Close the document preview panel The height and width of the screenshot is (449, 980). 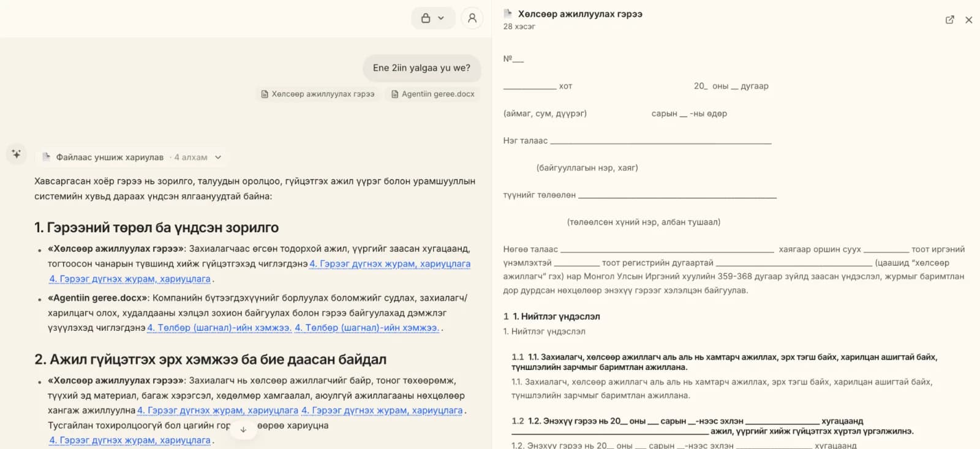[x=969, y=20]
